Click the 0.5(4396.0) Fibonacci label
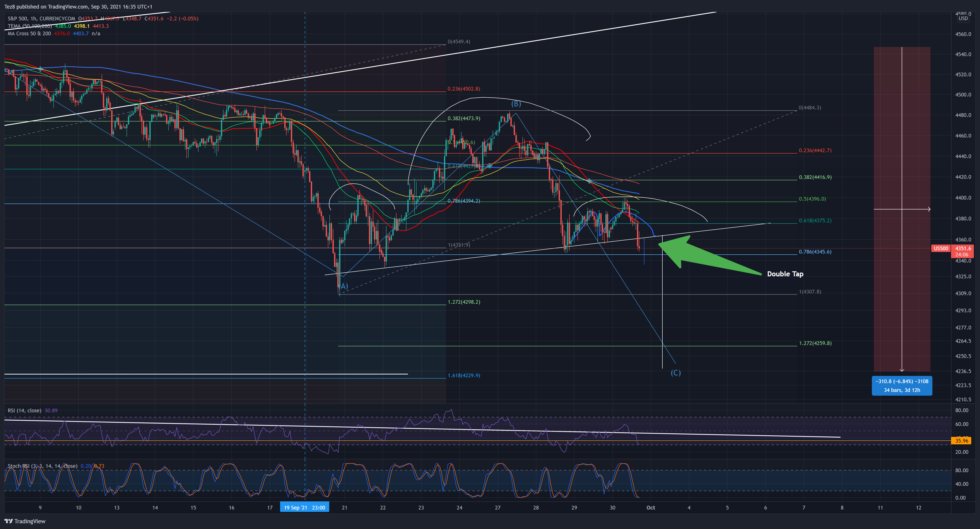This screenshot has height=529, width=980. (x=812, y=199)
